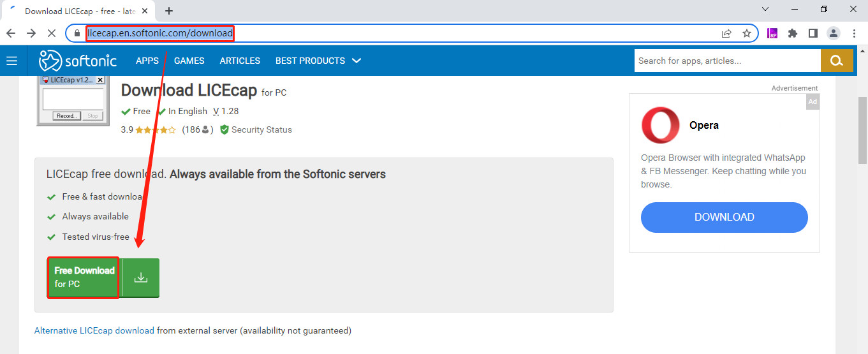Go to Softonic home via logo
Viewport: 868px width, 354px height.
pyautogui.click(x=78, y=61)
